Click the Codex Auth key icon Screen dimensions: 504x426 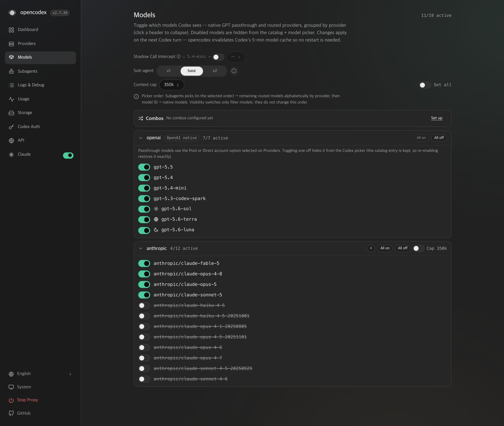point(11,127)
